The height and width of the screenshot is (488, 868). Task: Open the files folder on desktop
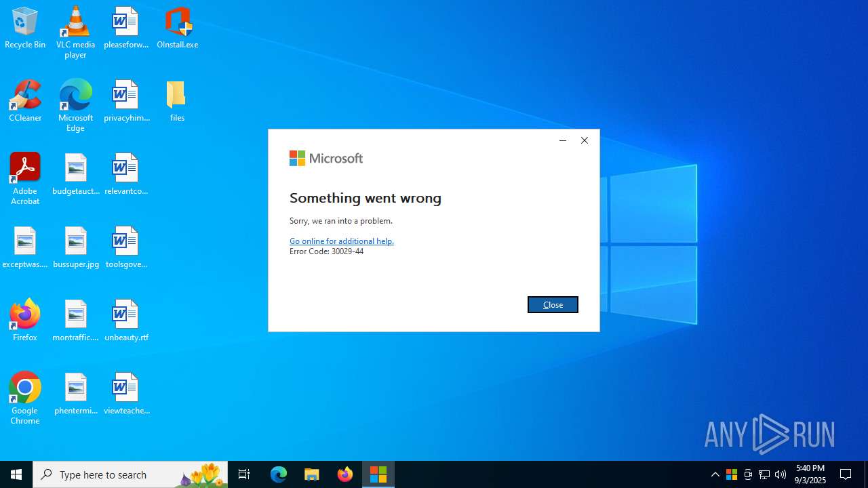coord(177,101)
